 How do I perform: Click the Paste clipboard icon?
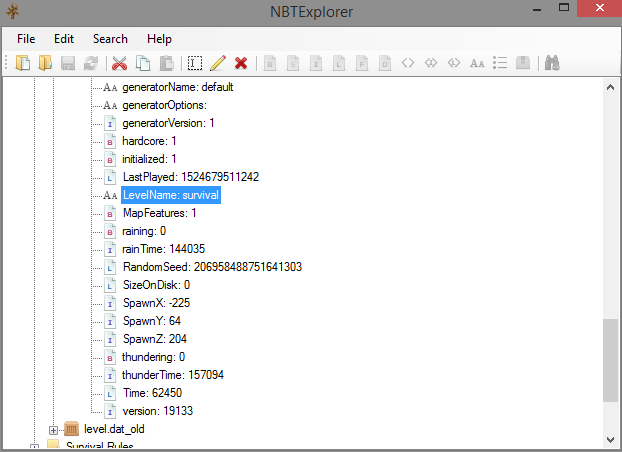167,63
